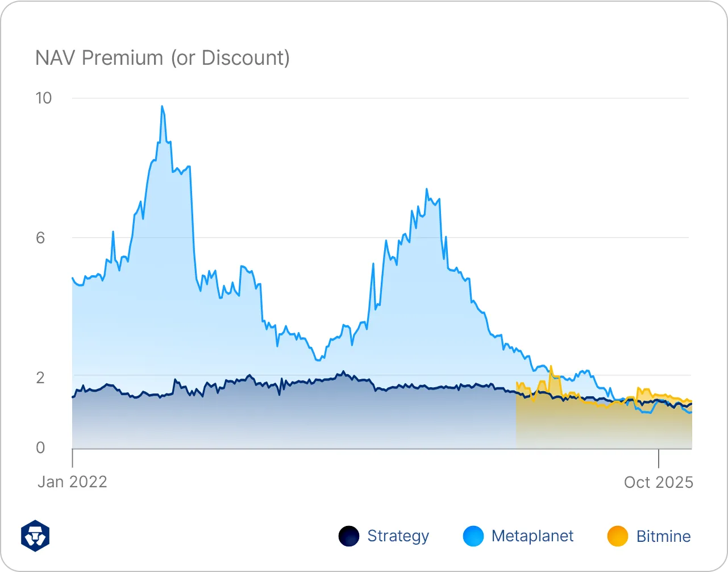Click the Jan 2022 tick mark on axis

click(x=73, y=457)
